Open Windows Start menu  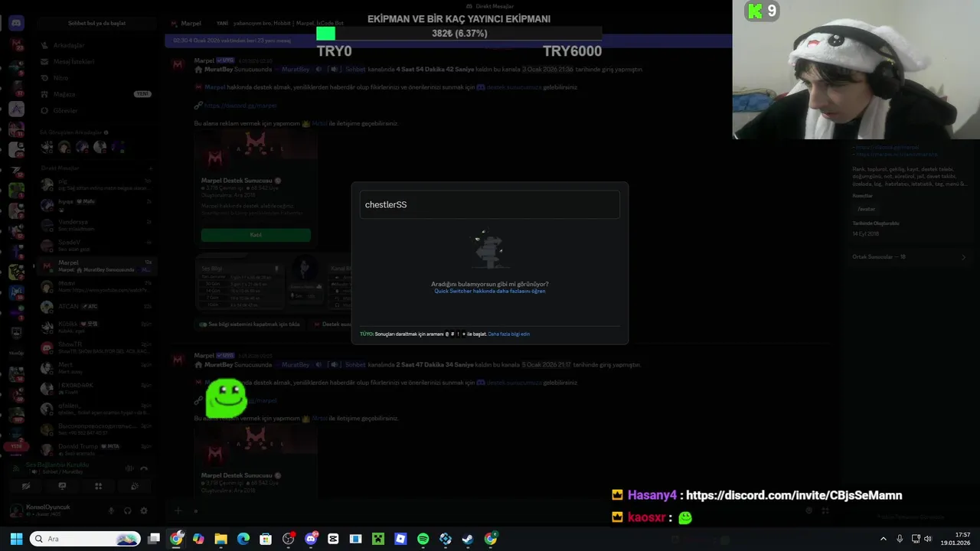(x=16, y=539)
